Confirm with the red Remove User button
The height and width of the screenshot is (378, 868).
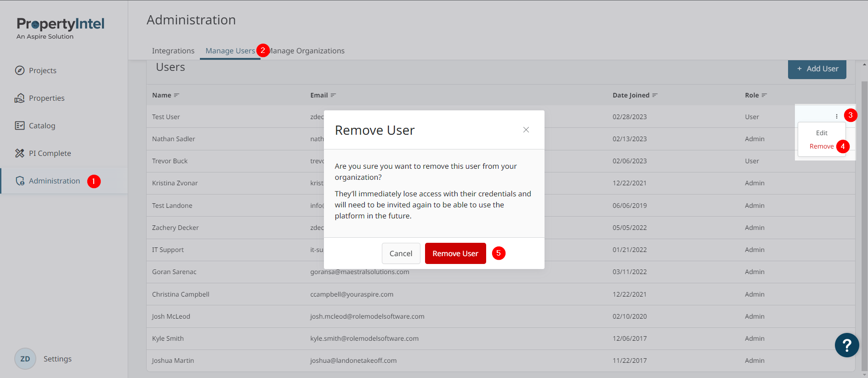[455, 253]
